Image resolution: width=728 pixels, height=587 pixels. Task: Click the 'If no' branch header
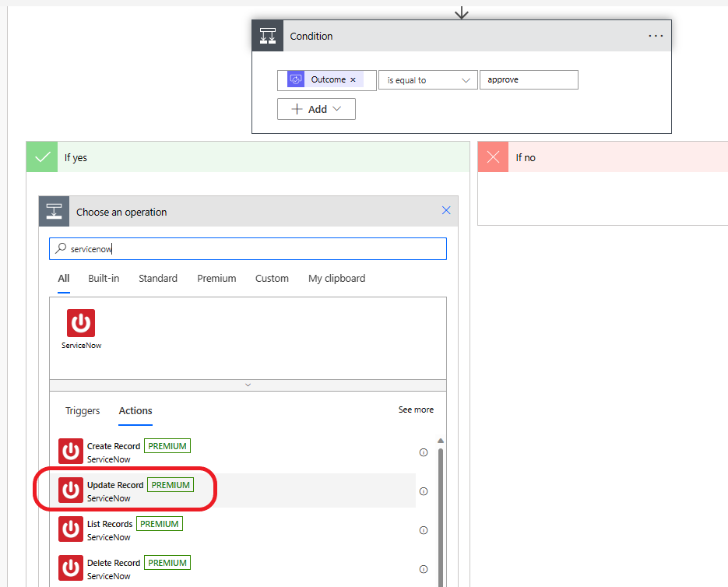pyautogui.click(x=603, y=157)
